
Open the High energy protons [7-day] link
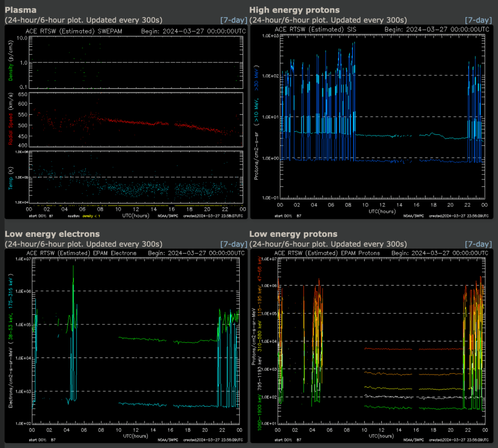click(479, 20)
